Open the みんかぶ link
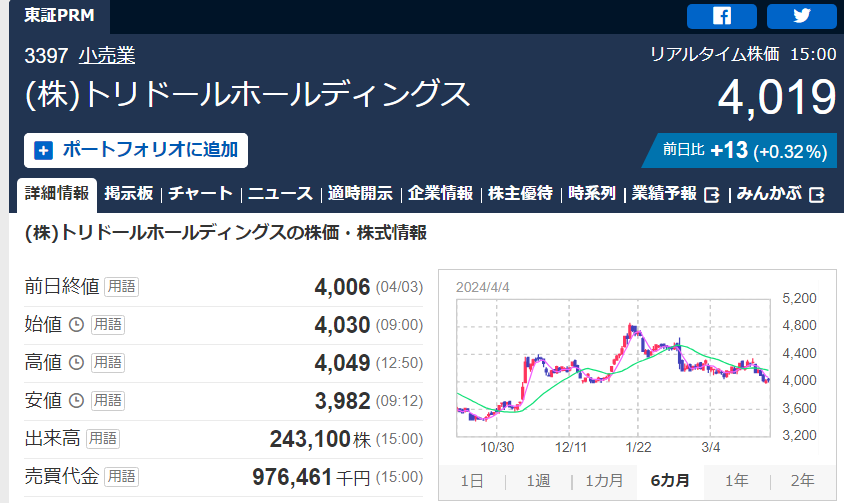Viewport: 844px width, 503px height. coord(769,193)
